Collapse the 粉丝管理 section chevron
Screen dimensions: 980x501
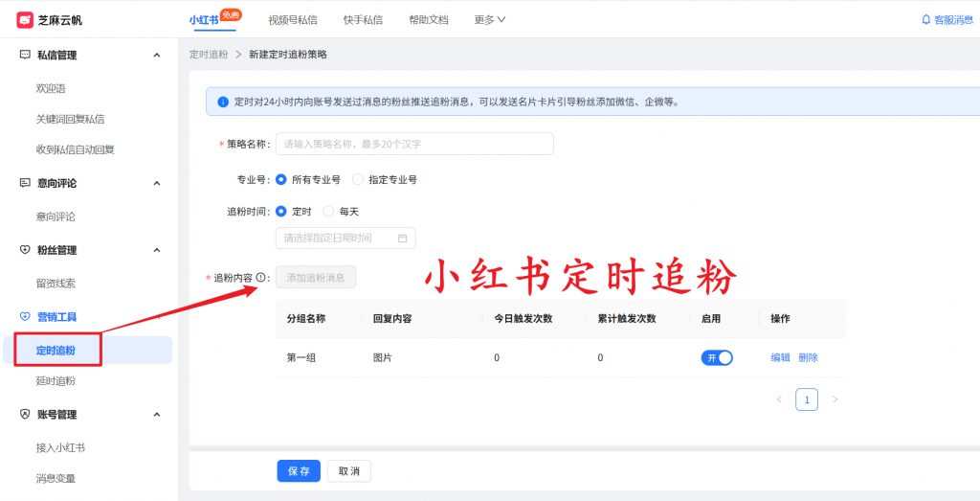pyautogui.click(x=157, y=250)
